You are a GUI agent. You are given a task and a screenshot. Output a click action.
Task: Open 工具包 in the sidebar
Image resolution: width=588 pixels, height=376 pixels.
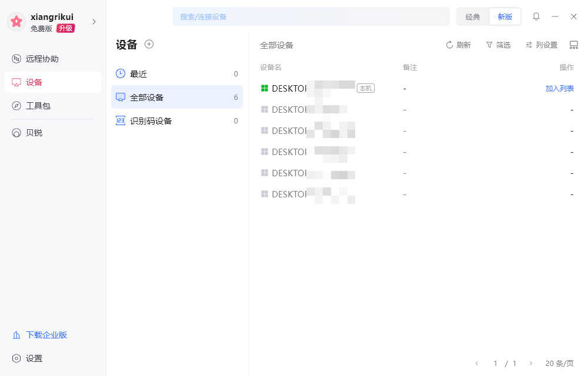53,106
